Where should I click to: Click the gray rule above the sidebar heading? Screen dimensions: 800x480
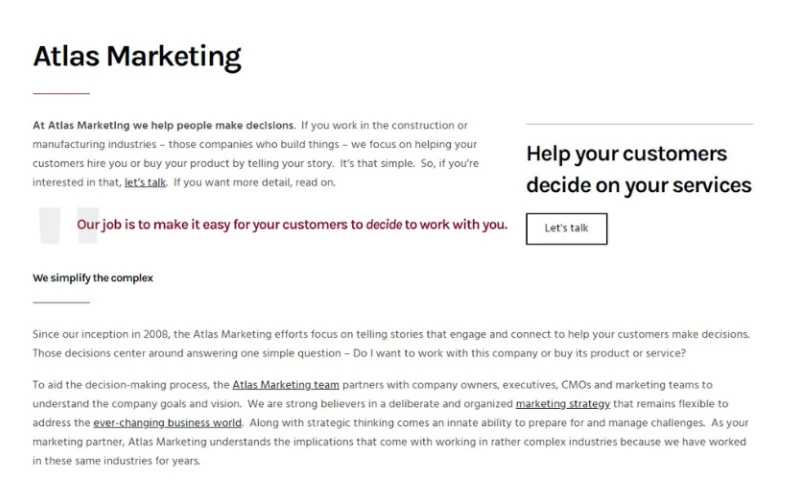pos(639,124)
